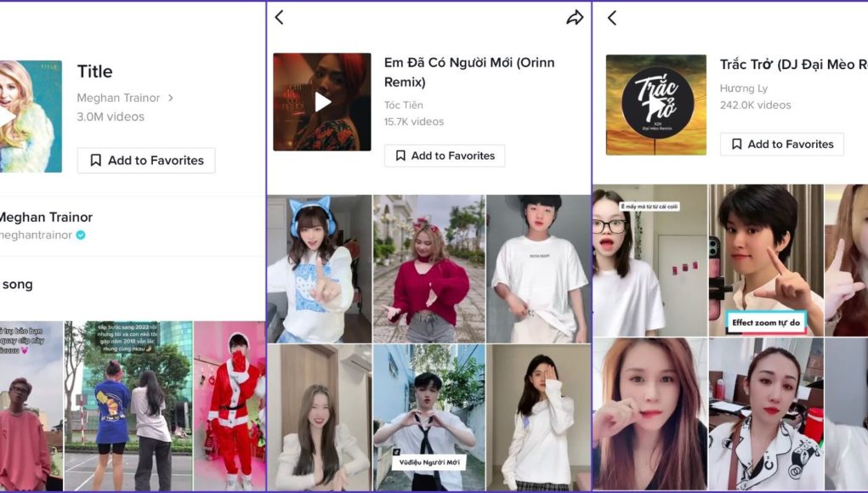Play the Trắc Trở cover preview
Viewport: 868px width, 493px height.
[656, 105]
